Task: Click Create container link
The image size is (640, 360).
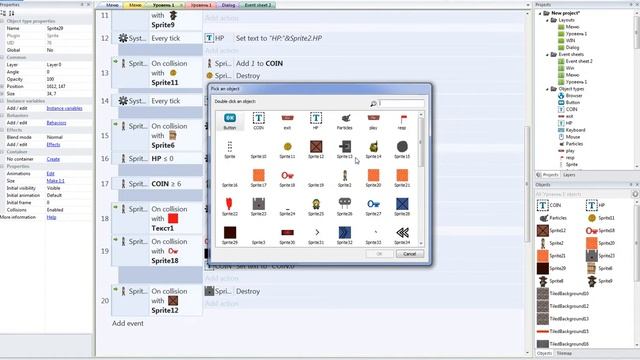Action: coord(53,159)
